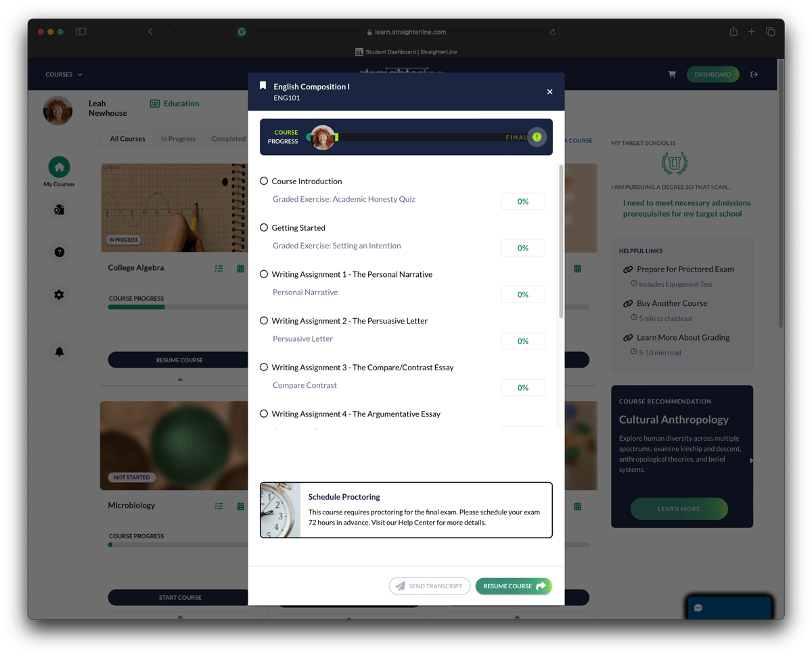Open Graded Exercise: Setting an Intention
The image size is (812, 656).
(336, 246)
